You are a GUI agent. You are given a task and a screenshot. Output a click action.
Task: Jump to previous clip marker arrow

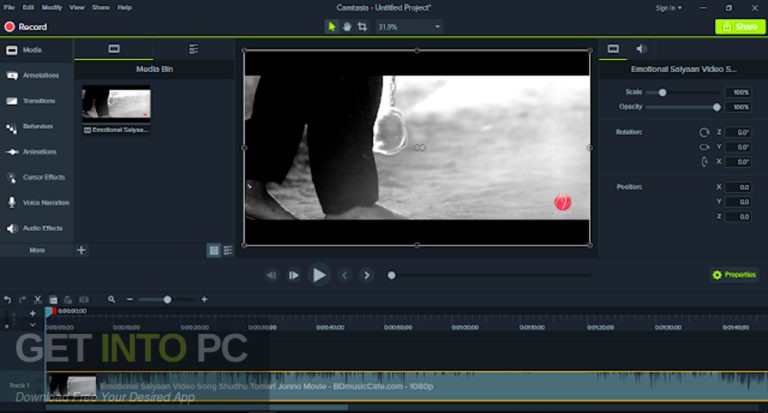(x=345, y=275)
